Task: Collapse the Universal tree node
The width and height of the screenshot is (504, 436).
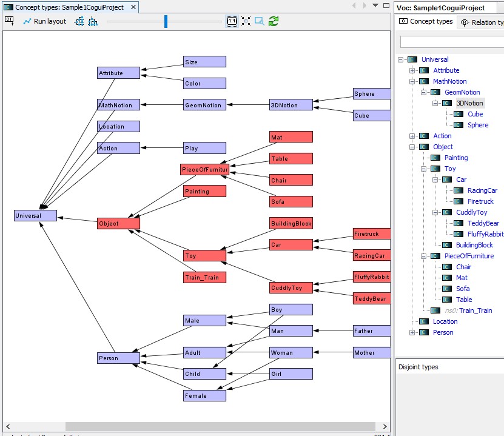Action: (400, 59)
